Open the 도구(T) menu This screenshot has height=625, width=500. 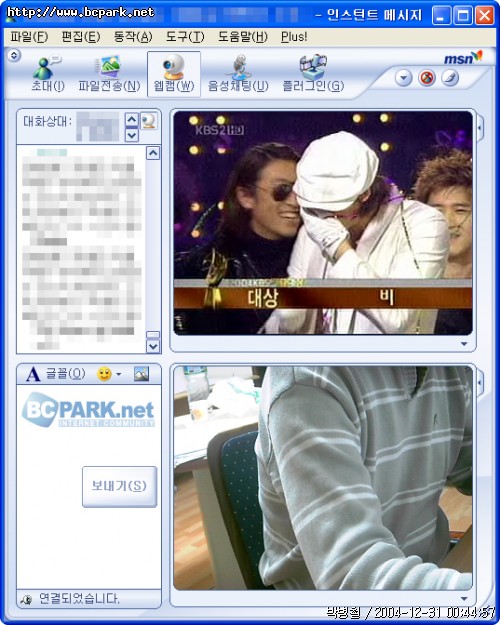point(185,37)
